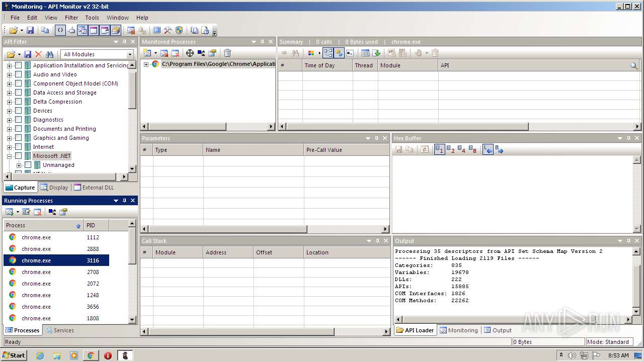Click the Running Processes vertical scrollbar down arrow
644x362 pixels.
[132, 319]
